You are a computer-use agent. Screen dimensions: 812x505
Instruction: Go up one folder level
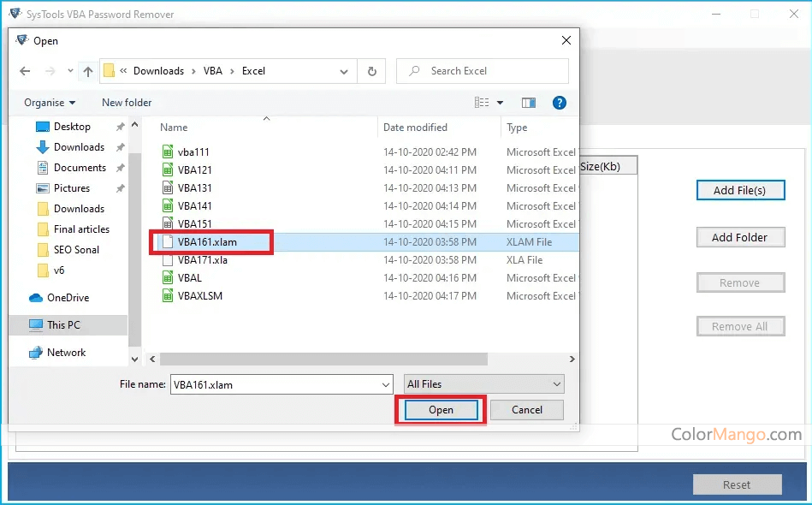click(x=88, y=72)
